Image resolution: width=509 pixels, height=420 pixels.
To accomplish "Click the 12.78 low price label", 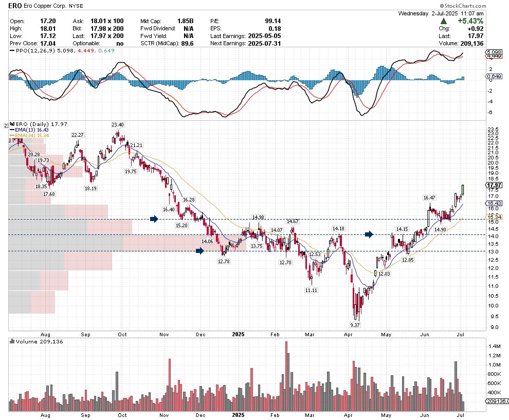I will point(224,261).
